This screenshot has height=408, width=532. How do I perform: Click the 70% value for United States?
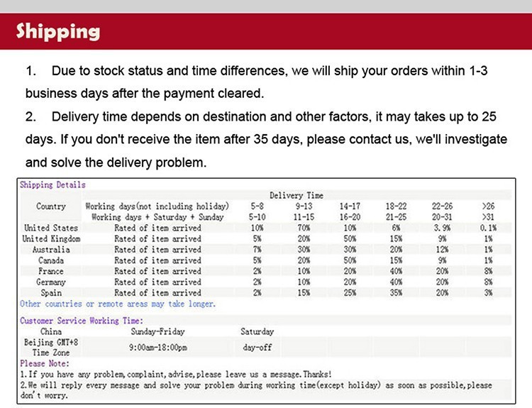304,228
